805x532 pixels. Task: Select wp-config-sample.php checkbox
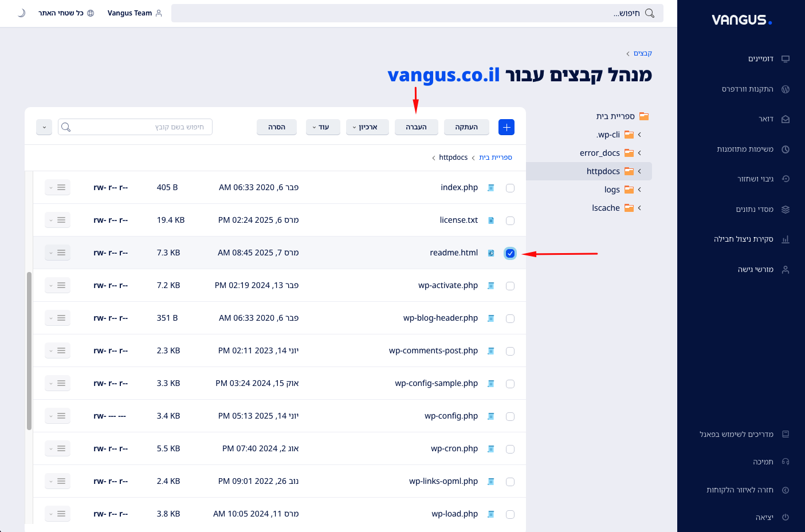click(x=510, y=384)
